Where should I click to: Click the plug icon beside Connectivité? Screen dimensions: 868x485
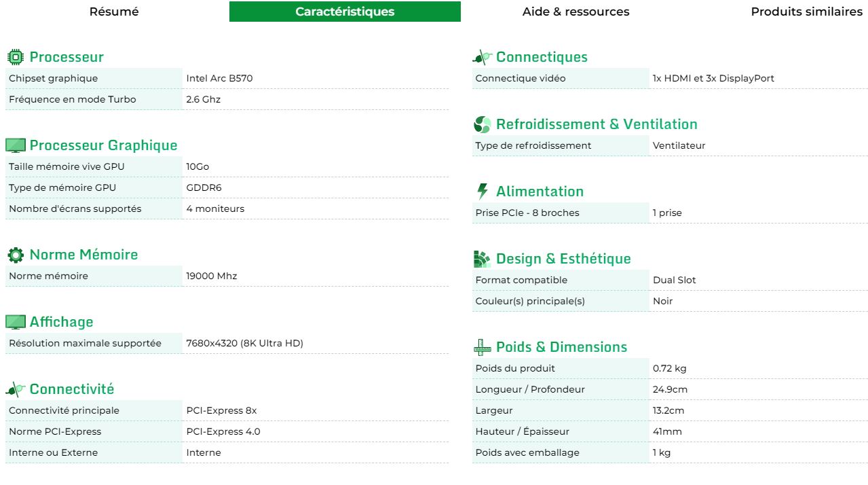[15, 389]
